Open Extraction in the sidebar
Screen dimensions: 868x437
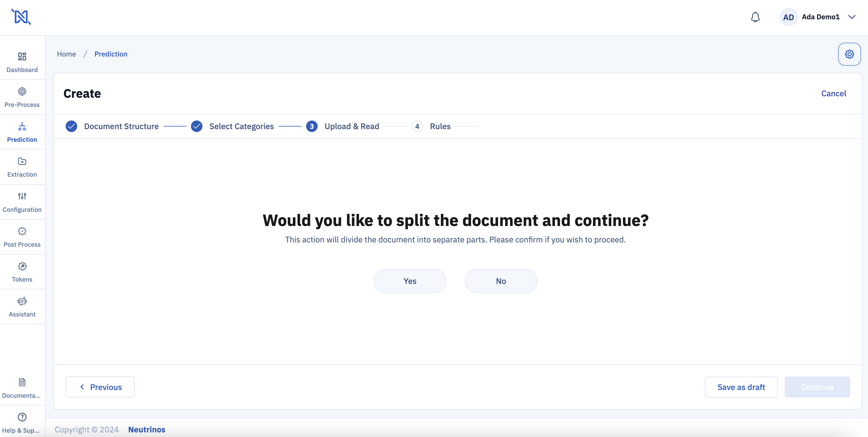22,167
